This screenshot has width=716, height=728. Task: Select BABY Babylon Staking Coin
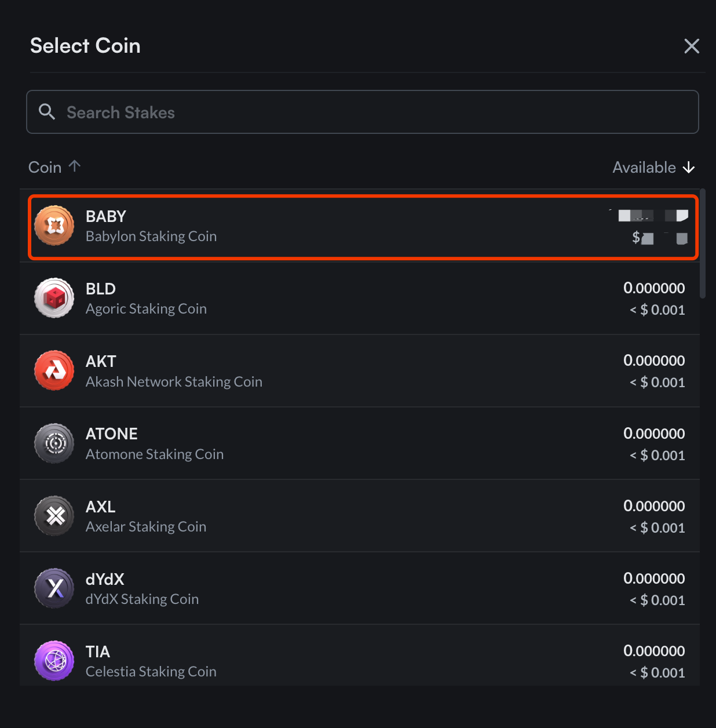click(x=290, y=226)
